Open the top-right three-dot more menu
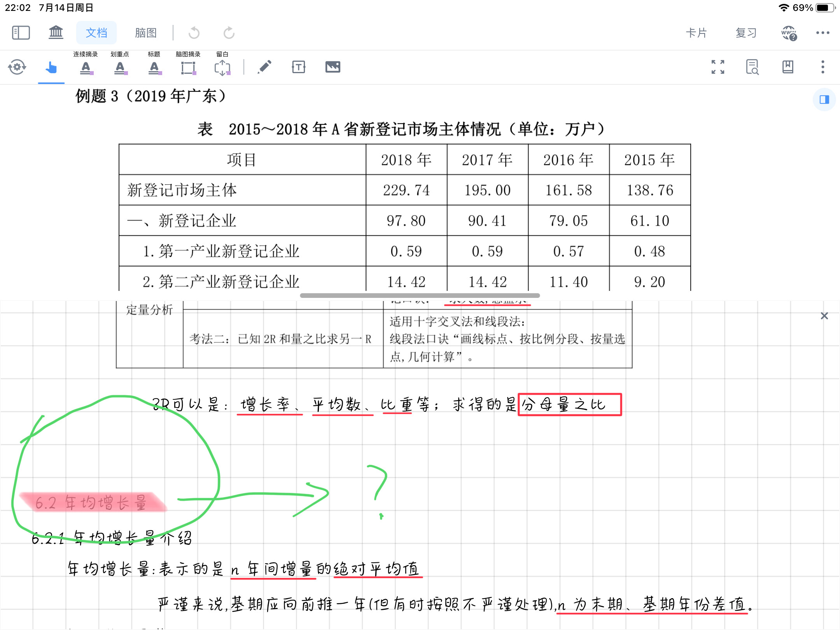 [823, 33]
